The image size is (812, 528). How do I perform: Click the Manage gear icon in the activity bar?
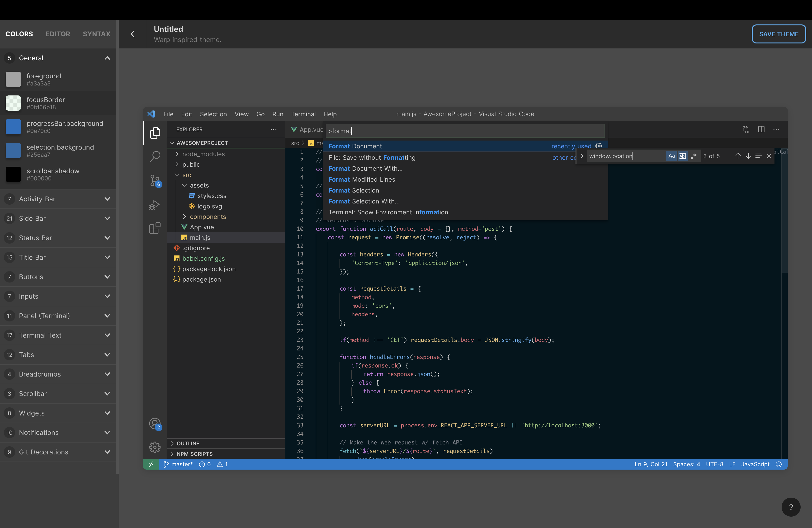[x=155, y=447]
